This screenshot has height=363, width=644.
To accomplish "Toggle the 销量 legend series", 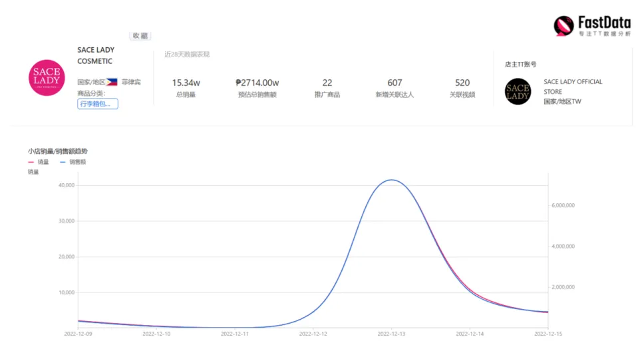I will [39, 162].
